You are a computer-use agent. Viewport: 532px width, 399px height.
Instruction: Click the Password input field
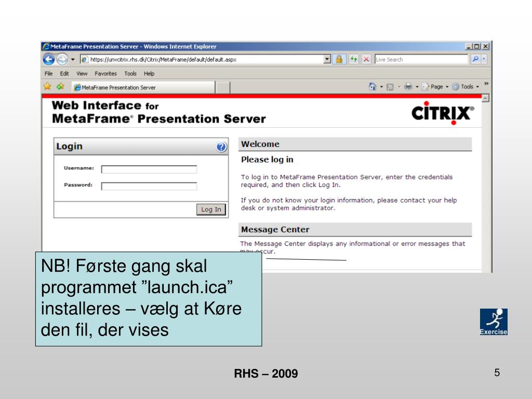click(149, 187)
